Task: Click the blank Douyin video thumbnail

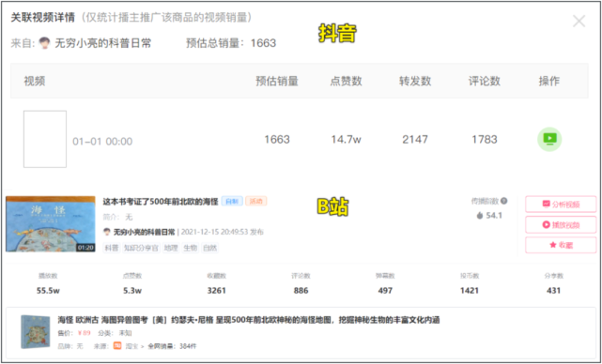Action: tap(45, 139)
